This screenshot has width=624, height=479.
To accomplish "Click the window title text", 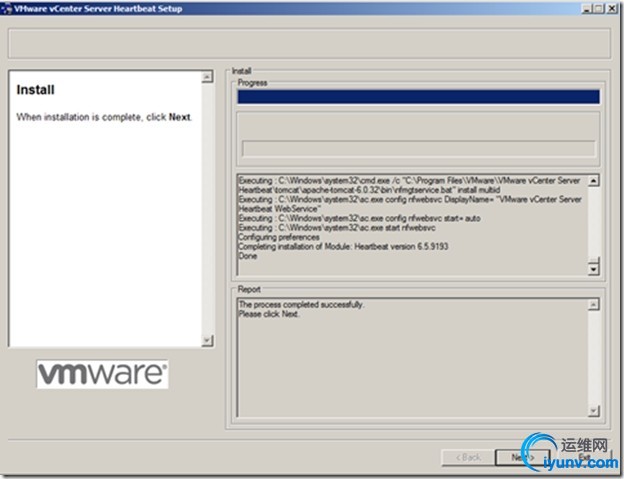I will point(98,8).
